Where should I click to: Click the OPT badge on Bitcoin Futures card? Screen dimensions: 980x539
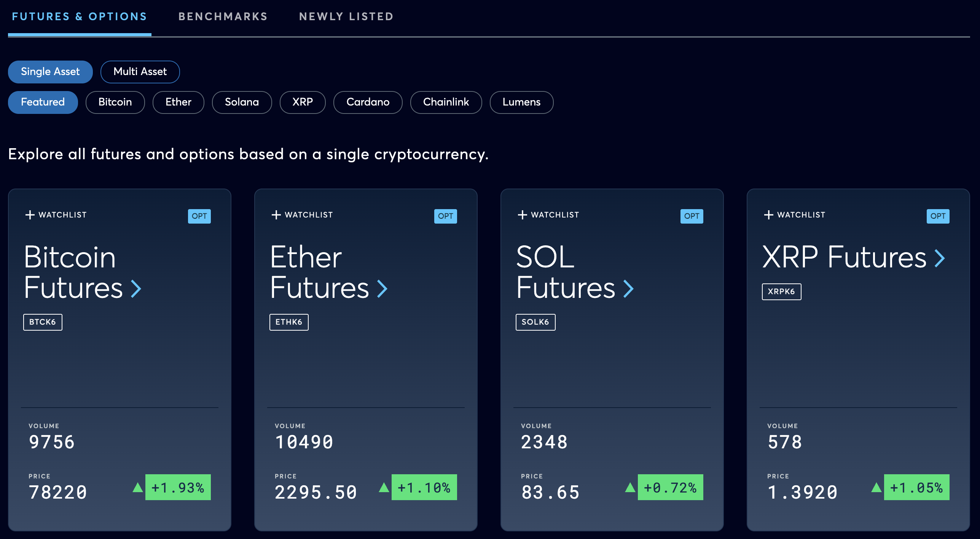pyautogui.click(x=199, y=216)
